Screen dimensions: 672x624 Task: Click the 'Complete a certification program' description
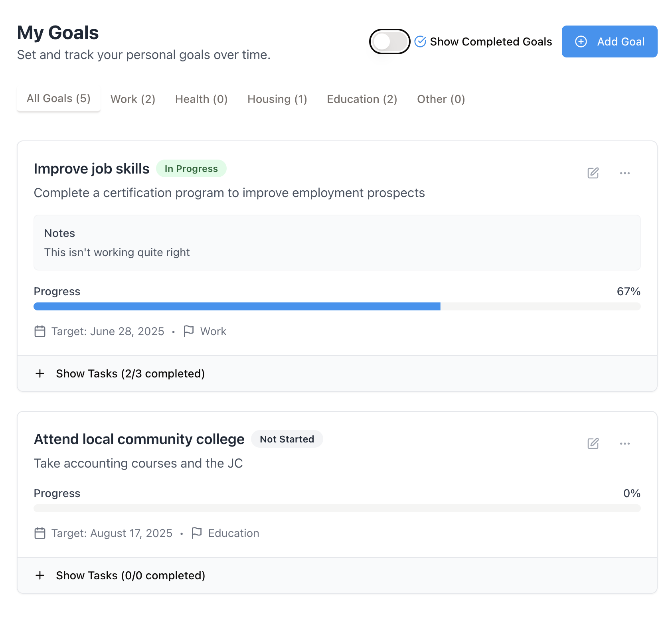tap(229, 193)
